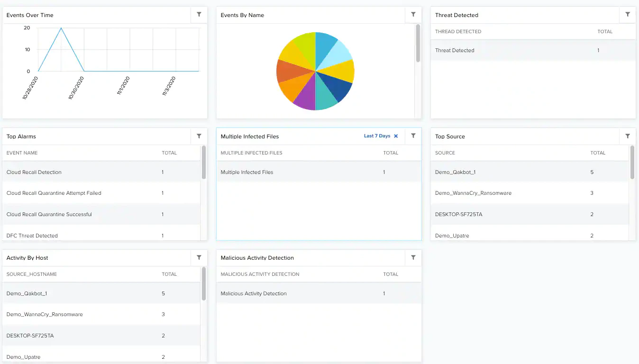639x364 pixels.
Task: Click the chart peak on Events Over Time
Action: pyautogui.click(x=61, y=28)
